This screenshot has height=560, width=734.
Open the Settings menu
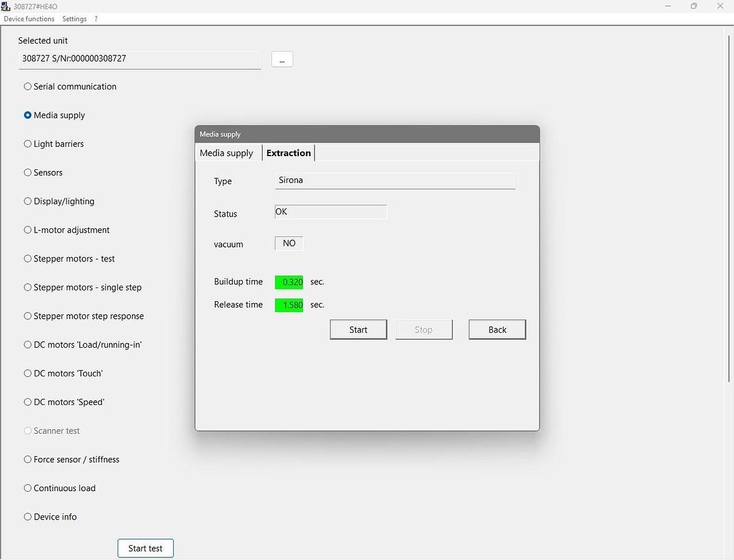point(74,19)
